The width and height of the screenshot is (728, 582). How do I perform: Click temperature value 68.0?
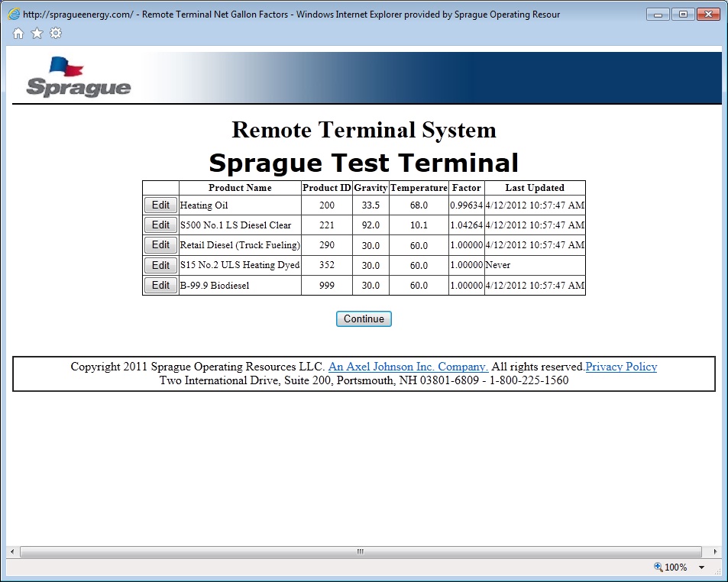419,205
